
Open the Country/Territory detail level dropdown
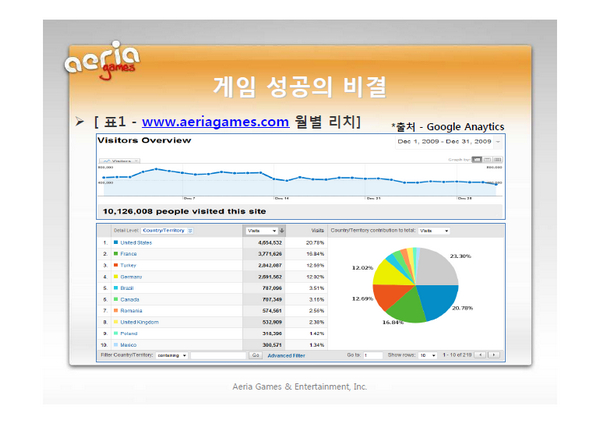[x=167, y=230]
